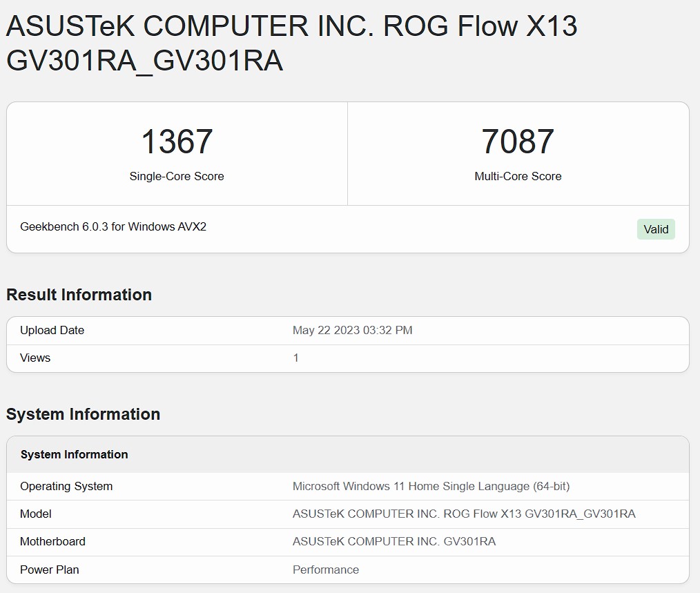Click the page title ROG Flow X13 heading
This screenshot has height=593, width=700.
coord(291,43)
